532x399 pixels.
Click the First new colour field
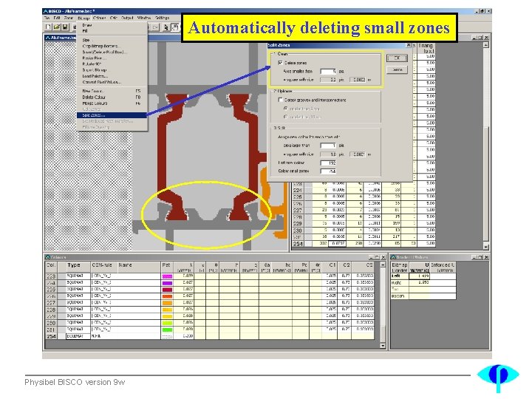pyautogui.click(x=328, y=163)
